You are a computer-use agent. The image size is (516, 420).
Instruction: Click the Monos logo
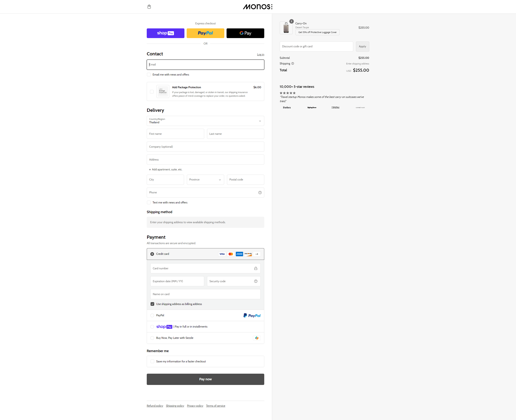258,6
